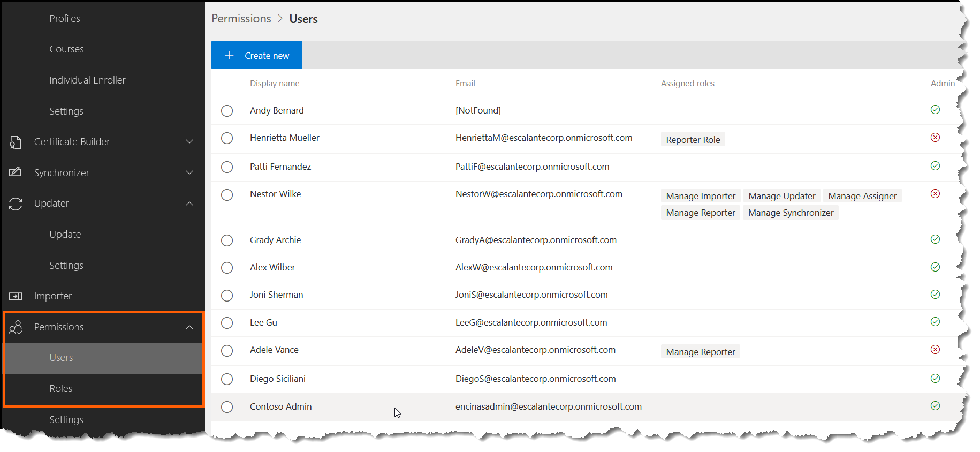The width and height of the screenshot is (980, 452).
Task: Click the Importer sidebar icon
Action: pos(16,296)
